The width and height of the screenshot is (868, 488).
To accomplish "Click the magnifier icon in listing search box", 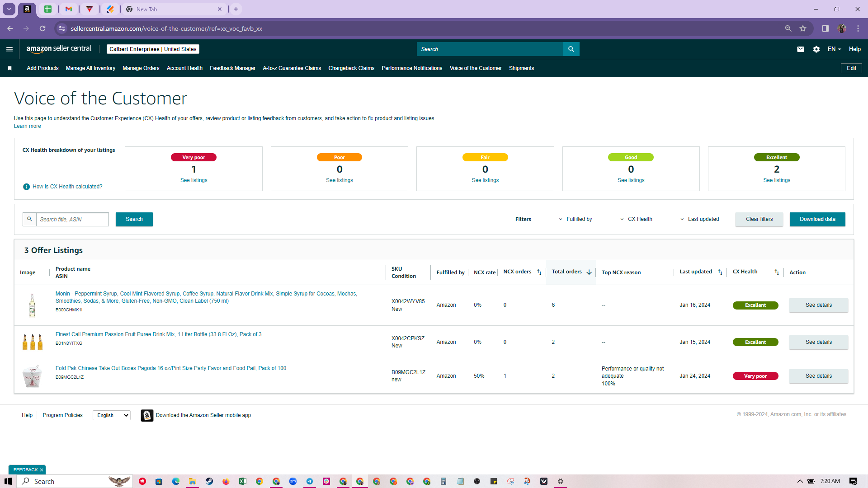I will [29, 219].
